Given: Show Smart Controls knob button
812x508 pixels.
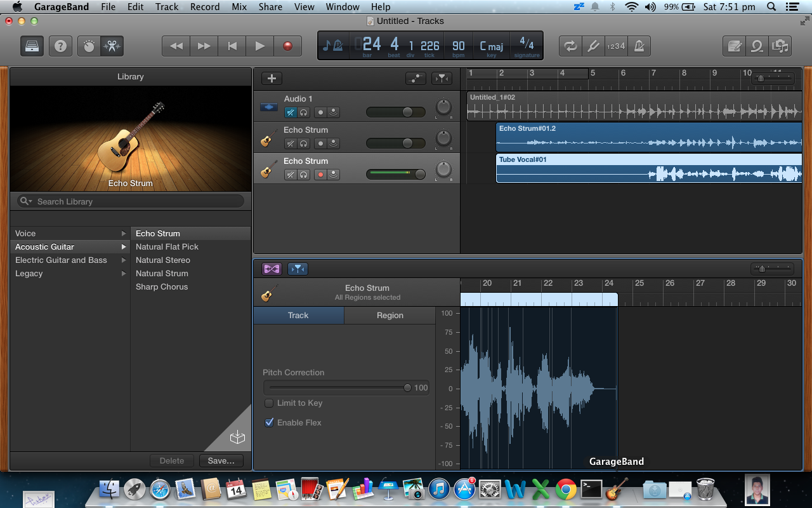Looking at the screenshot, I should 89,46.
